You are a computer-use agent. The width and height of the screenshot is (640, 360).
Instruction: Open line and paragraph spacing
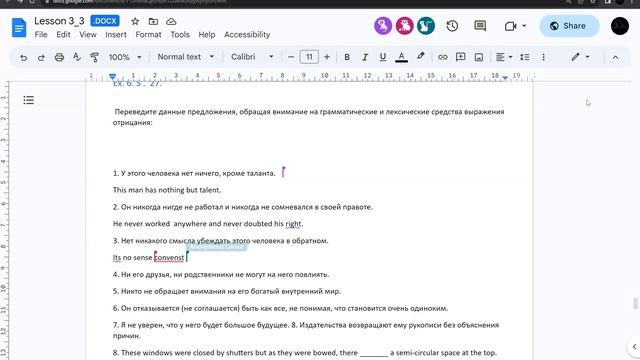tap(524, 57)
